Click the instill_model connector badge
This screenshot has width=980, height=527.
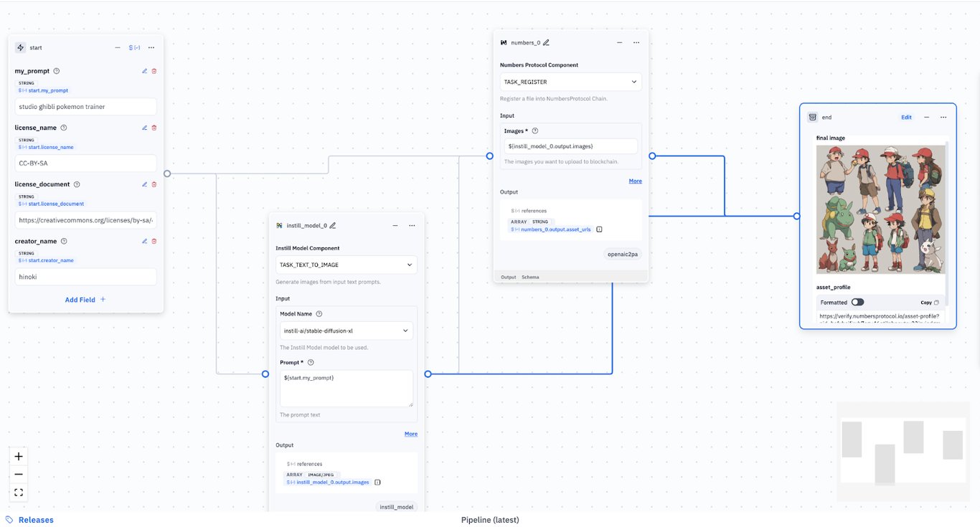click(x=396, y=507)
